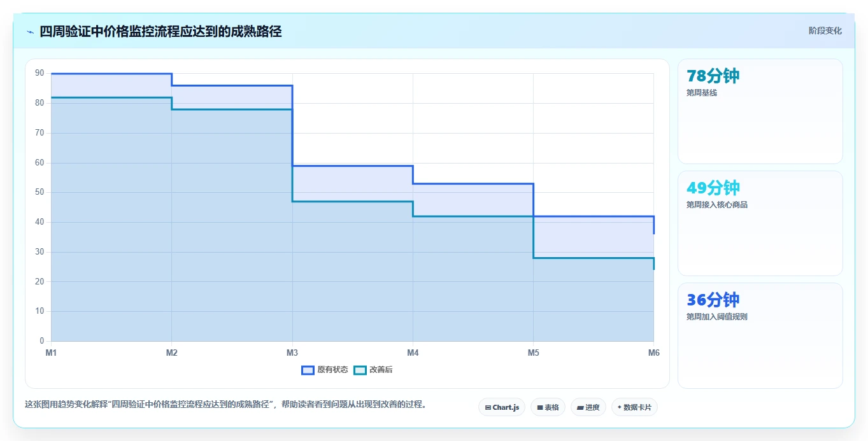Click the 进度 tag chip

coord(588,407)
